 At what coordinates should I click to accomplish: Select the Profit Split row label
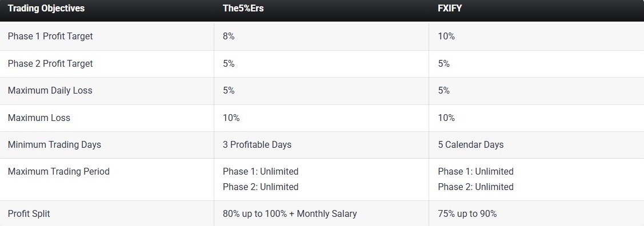click(x=29, y=213)
